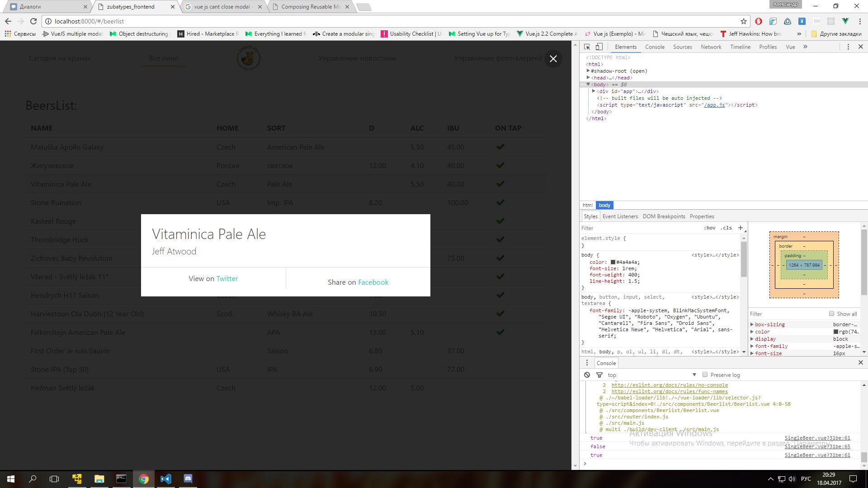Open the Vue devtools extension icon
This screenshot has height=488, width=868.
[845, 21]
